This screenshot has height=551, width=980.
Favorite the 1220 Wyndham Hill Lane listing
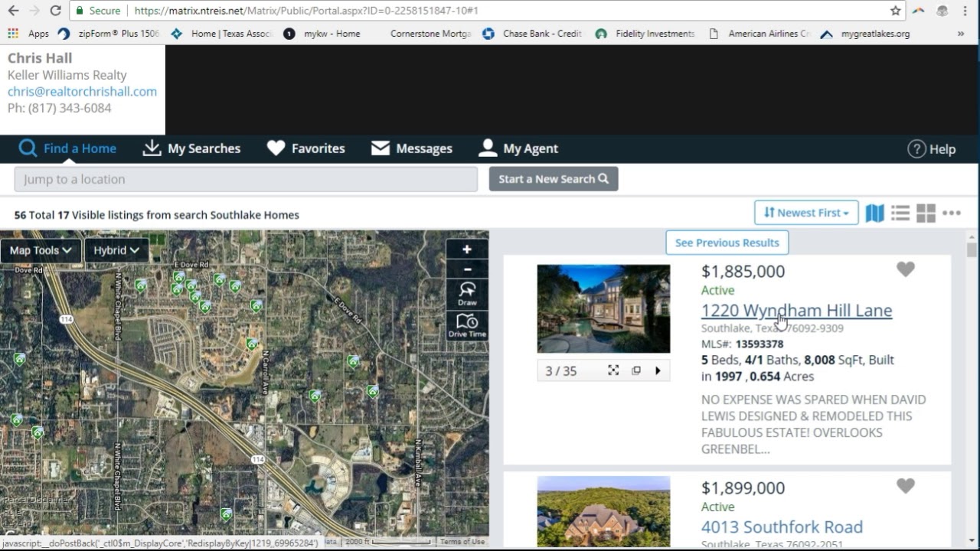[905, 269]
